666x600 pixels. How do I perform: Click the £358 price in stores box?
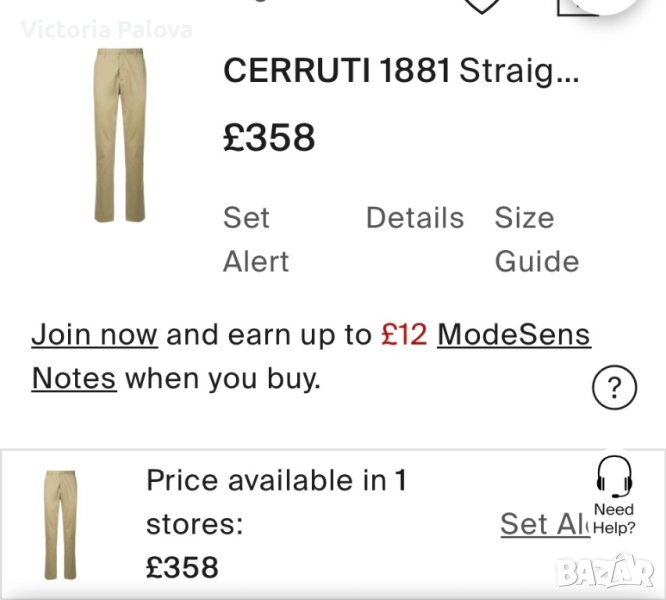[182, 567]
